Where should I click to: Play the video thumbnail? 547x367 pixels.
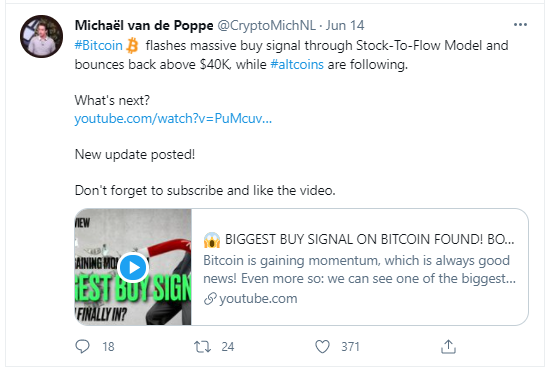point(134,267)
